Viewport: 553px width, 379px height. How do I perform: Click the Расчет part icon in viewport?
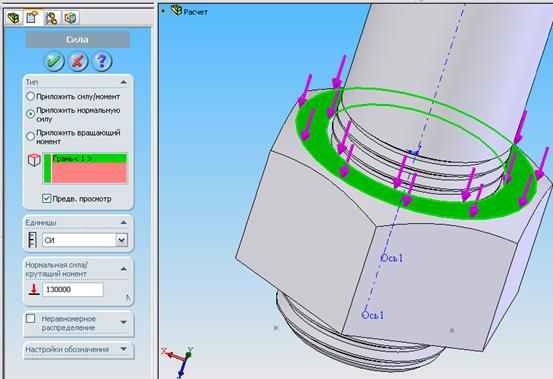pyautogui.click(x=176, y=10)
